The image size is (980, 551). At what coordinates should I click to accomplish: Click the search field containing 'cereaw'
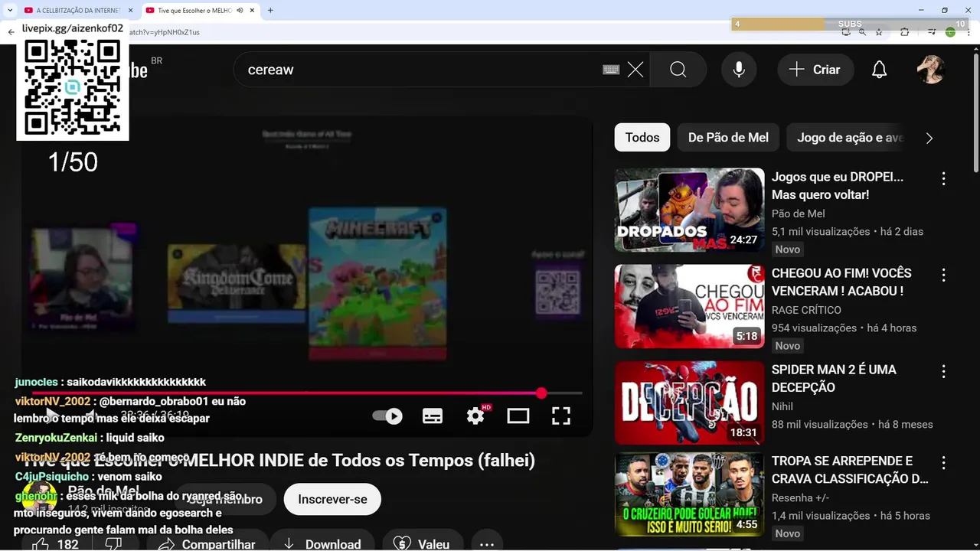click(417, 70)
